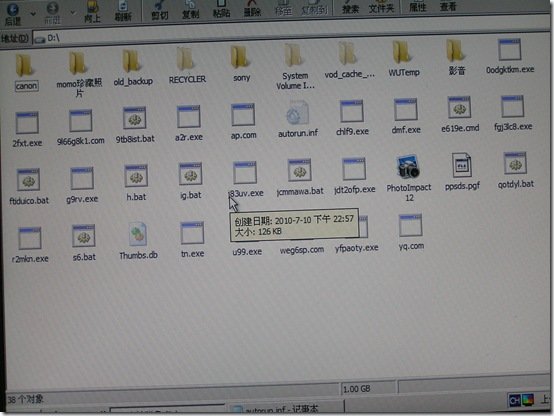Screen dimensions: 554x416
Task: Open the forward button history dropdown arrow
Action: (x=73, y=13)
